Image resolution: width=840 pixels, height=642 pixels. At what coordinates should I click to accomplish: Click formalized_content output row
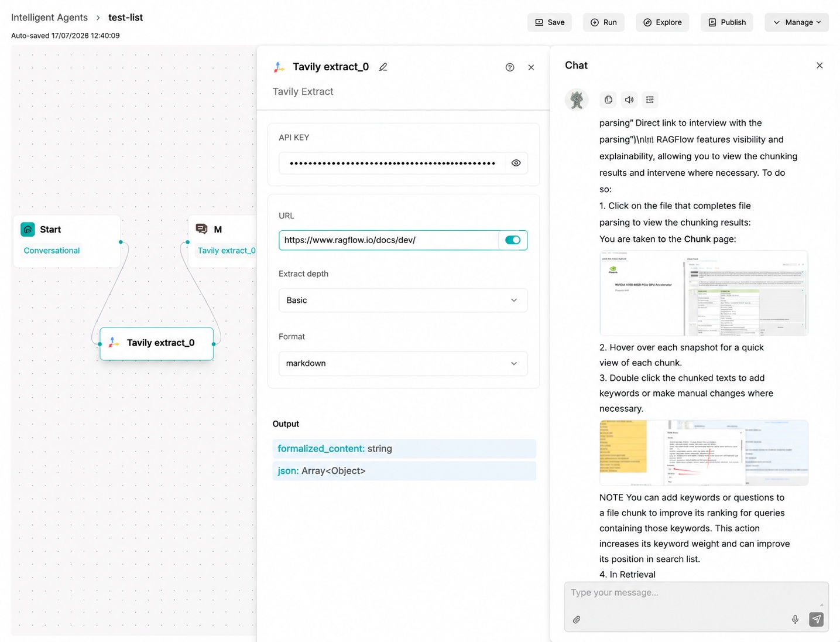(404, 449)
